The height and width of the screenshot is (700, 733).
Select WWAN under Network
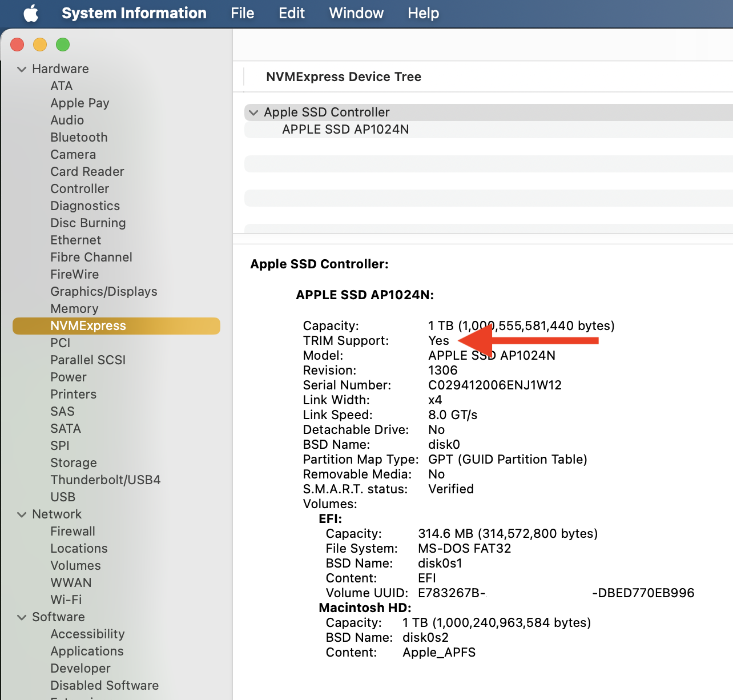(71, 583)
